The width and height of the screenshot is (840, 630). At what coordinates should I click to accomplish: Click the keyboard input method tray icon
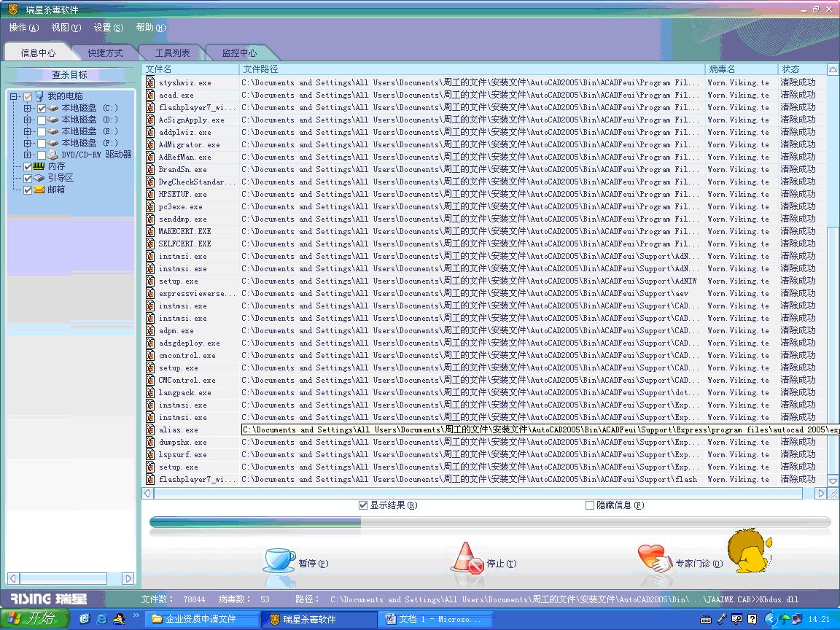(706, 620)
